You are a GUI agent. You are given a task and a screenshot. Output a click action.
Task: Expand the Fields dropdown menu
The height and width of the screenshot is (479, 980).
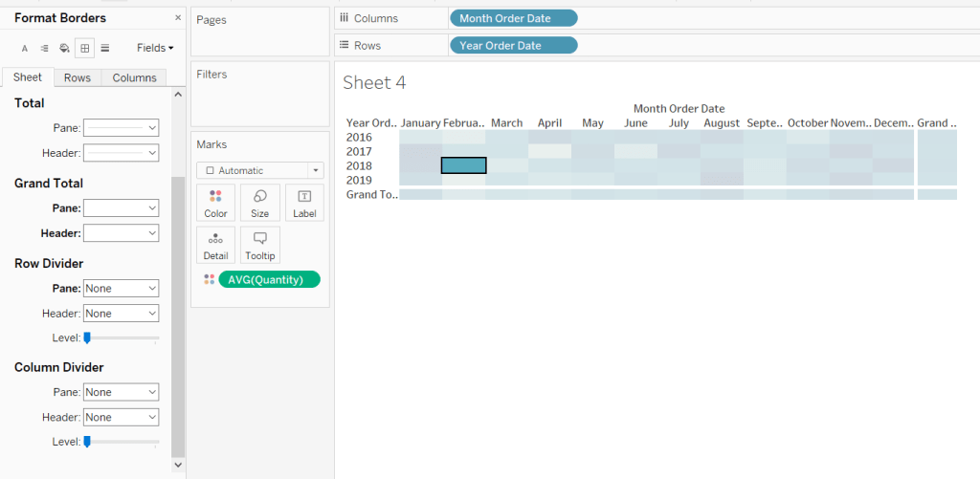155,48
